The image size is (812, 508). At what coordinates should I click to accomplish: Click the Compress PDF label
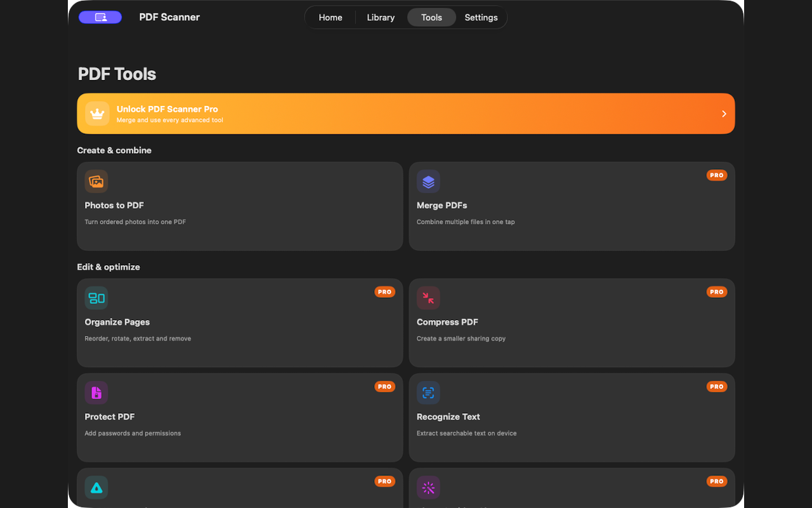click(447, 322)
